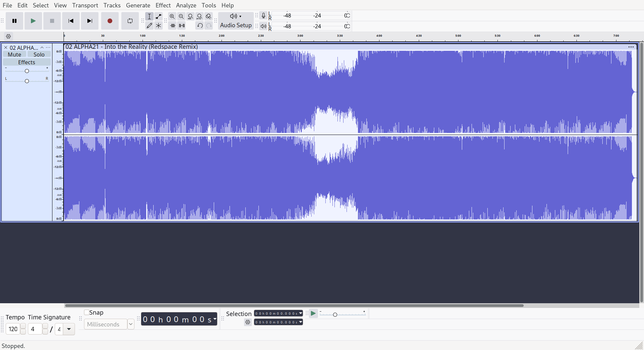Click the green Play-at-Speed button
The height and width of the screenshot is (350, 644).
pyautogui.click(x=313, y=314)
